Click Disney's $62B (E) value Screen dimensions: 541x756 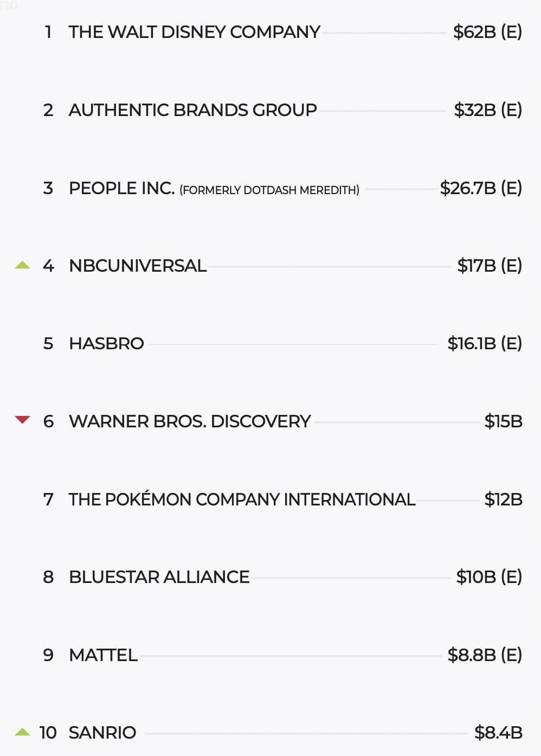pos(487,32)
